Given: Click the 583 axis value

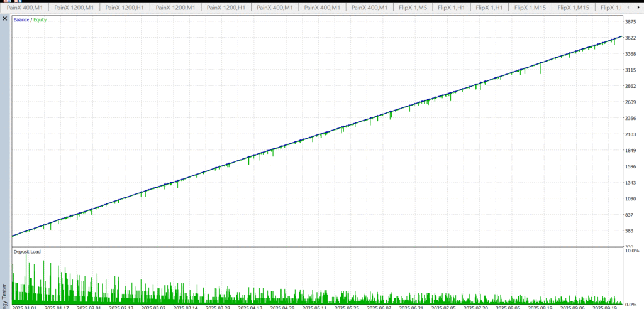Looking at the screenshot, I should point(629,231).
